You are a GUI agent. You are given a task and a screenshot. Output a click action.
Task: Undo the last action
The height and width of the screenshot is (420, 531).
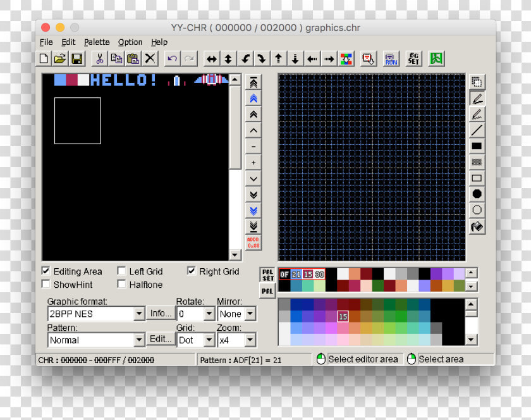173,59
